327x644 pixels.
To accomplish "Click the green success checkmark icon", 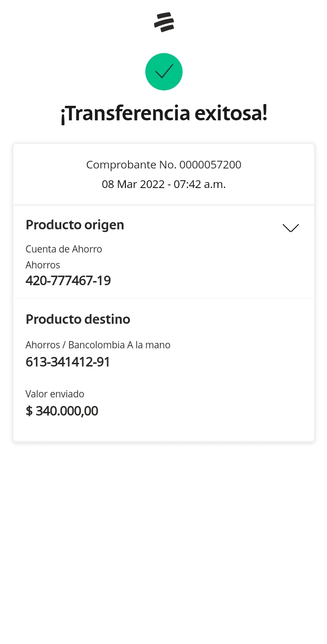I will pyautogui.click(x=164, y=72).
